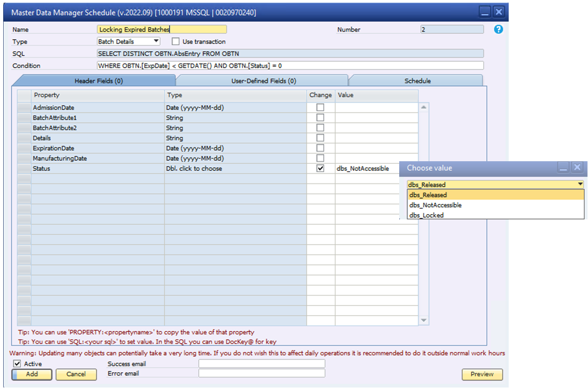The height and width of the screenshot is (388, 588).
Task: Select dbs_NotAccessible from the dropdown list
Action: 495,205
